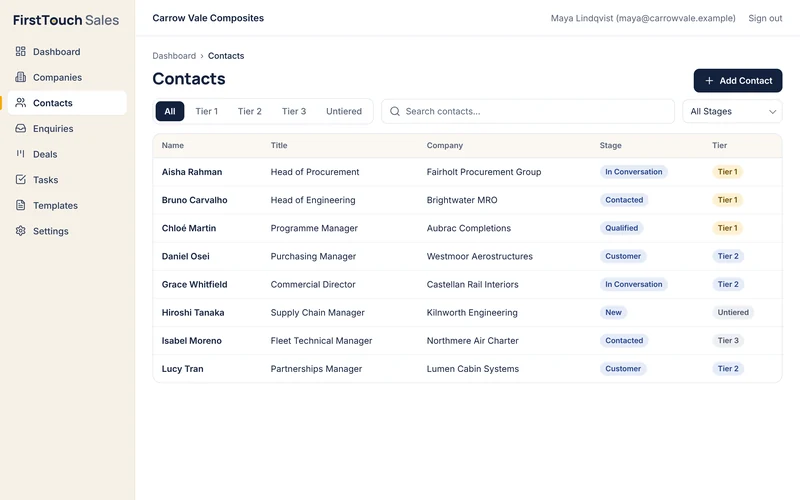
Task: Open contact Aisha Rahman
Action: click(192, 172)
